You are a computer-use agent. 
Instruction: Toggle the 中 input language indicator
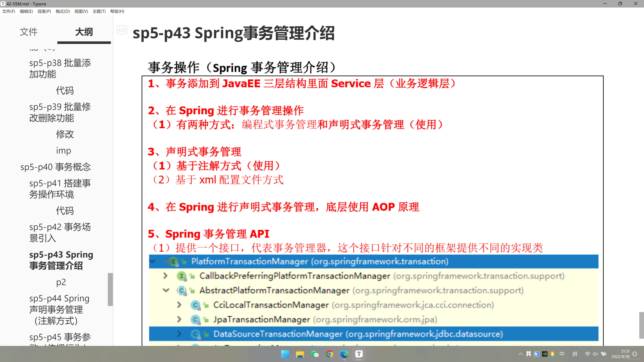click(x=562, y=354)
